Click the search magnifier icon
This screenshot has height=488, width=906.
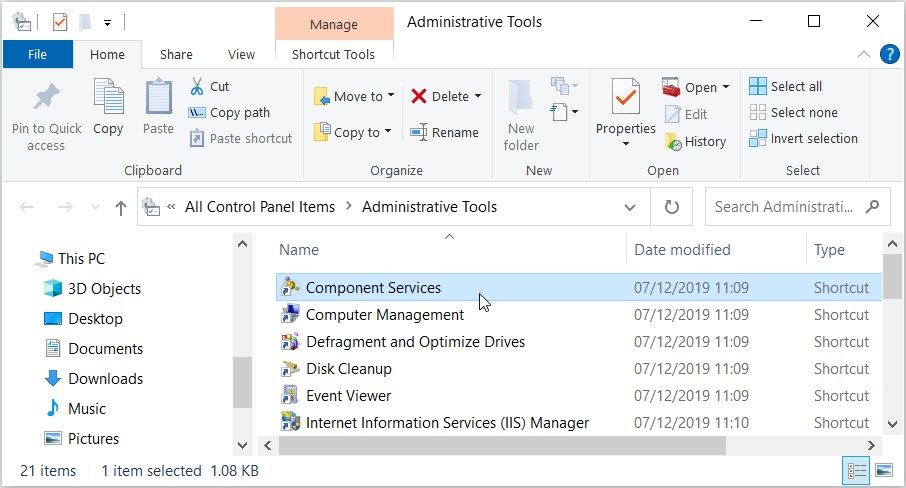[872, 207]
